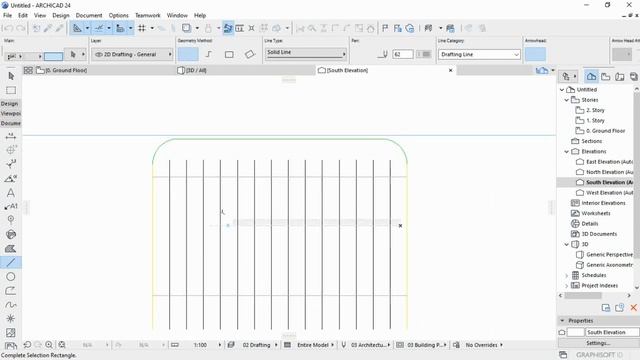640x360 pixels.
Task: Click the Settings... button in Properties
Action: [598, 343]
